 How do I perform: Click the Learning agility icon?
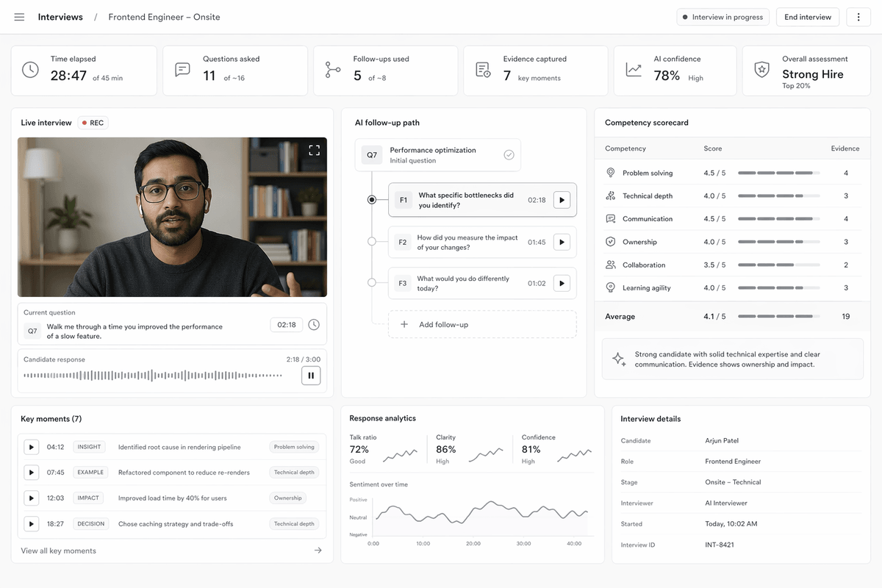[x=610, y=287]
